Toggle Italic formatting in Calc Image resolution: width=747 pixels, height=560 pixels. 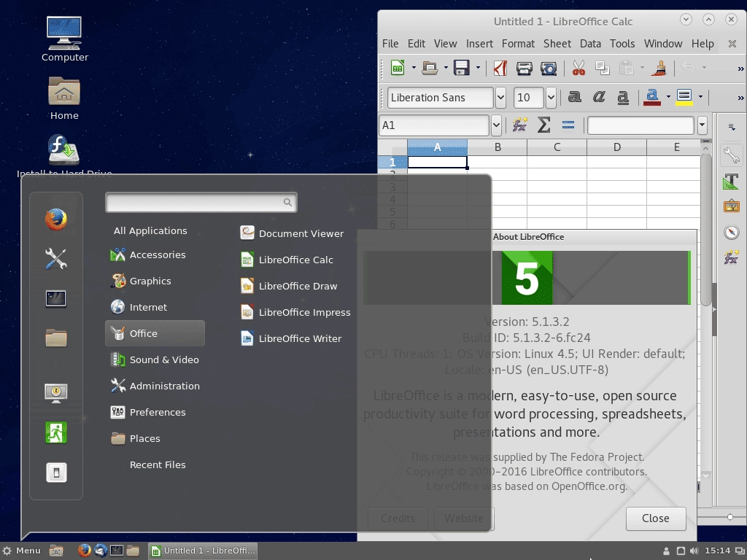(x=599, y=97)
